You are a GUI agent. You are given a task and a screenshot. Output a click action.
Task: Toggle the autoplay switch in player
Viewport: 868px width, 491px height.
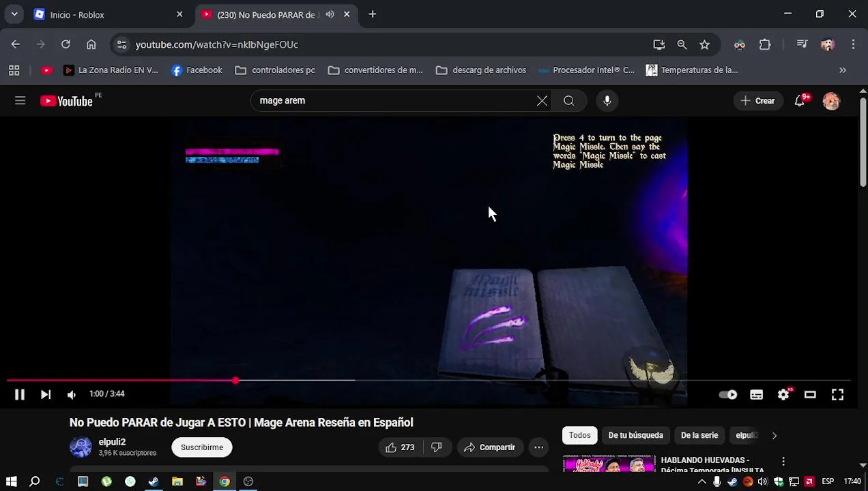728,394
